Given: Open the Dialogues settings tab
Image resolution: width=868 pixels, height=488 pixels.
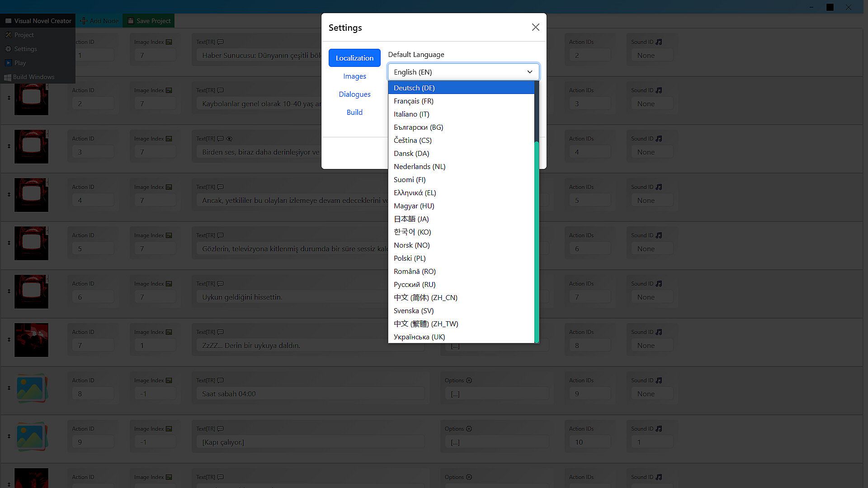Looking at the screenshot, I should click(x=354, y=94).
